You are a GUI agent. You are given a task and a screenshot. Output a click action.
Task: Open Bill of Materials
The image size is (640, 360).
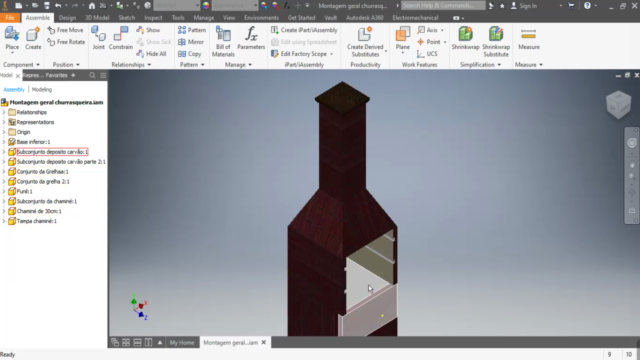tap(223, 41)
